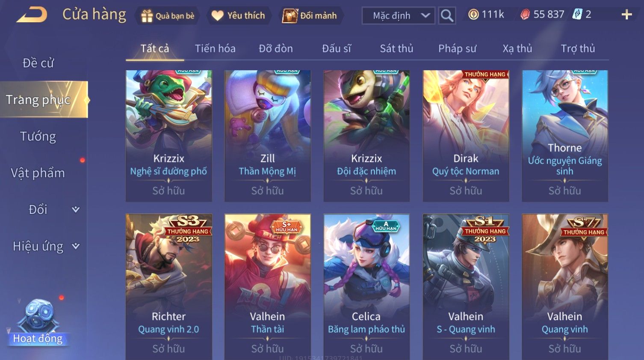Tap the plus icon to add currency
Image resolution: width=644 pixels, height=360 pixels.
[x=626, y=15]
